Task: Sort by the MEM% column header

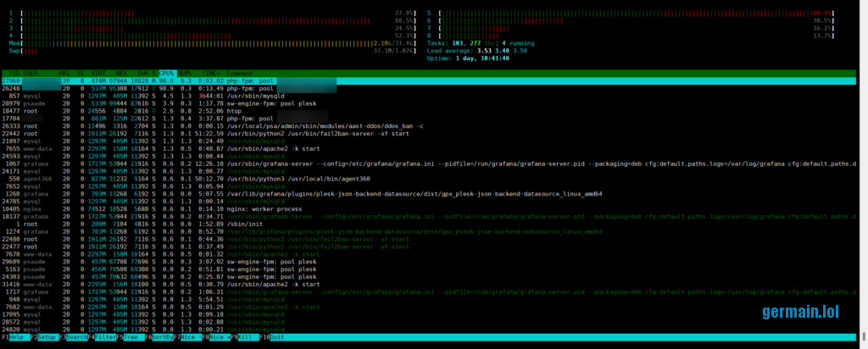Action: [185, 74]
